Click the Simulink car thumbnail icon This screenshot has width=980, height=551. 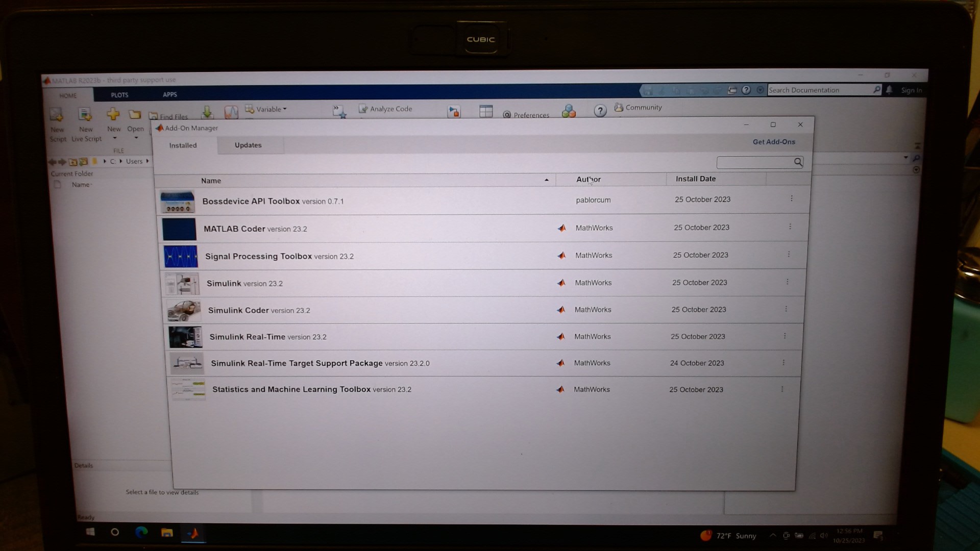point(182,310)
